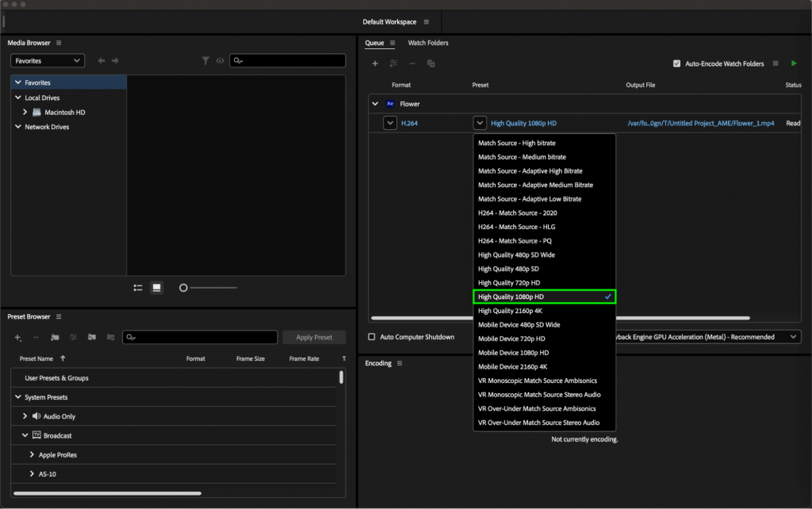The width and height of the screenshot is (812, 509).
Task: Click the Preset Browser search field
Action: [x=200, y=337]
